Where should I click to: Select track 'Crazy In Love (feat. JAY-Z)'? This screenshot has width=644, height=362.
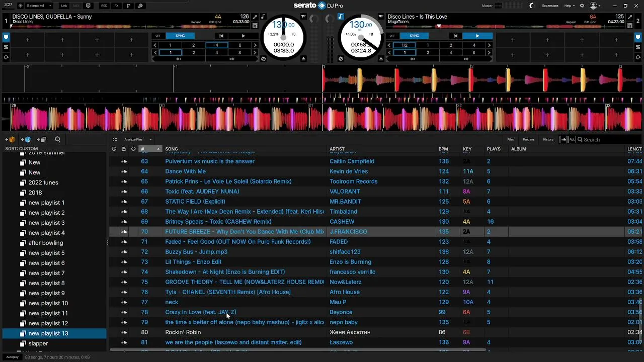[x=200, y=312]
